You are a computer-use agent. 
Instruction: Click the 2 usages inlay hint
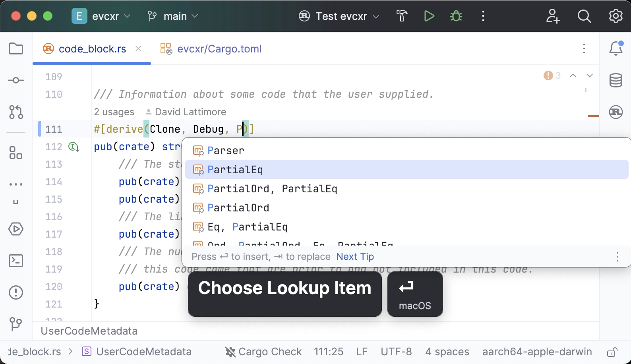(114, 112)
